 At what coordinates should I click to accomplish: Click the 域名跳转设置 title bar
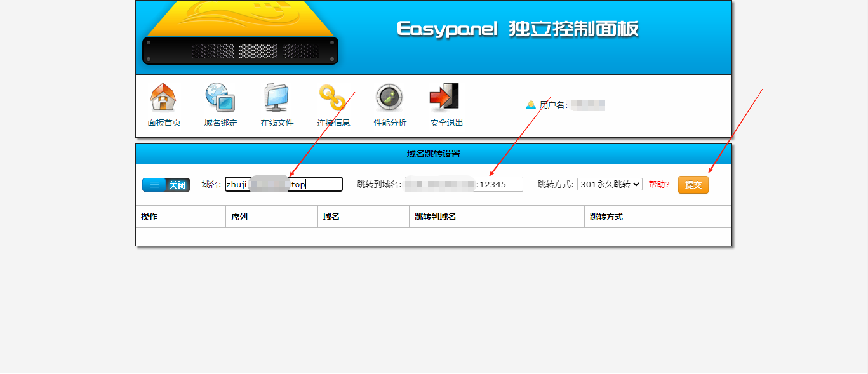[x=433, y=153]
